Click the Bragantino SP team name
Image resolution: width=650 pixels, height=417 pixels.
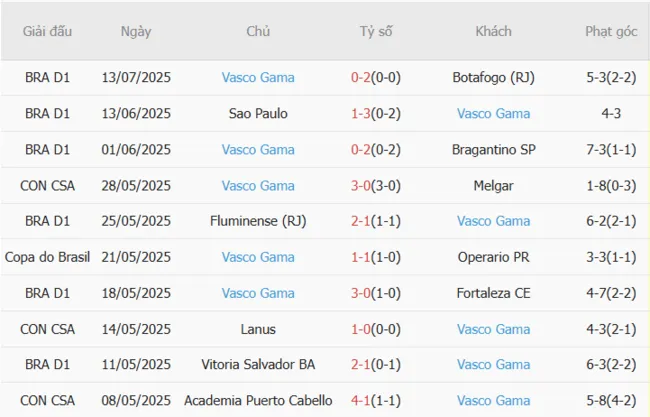pyautogui.click(x=493, y=149)
